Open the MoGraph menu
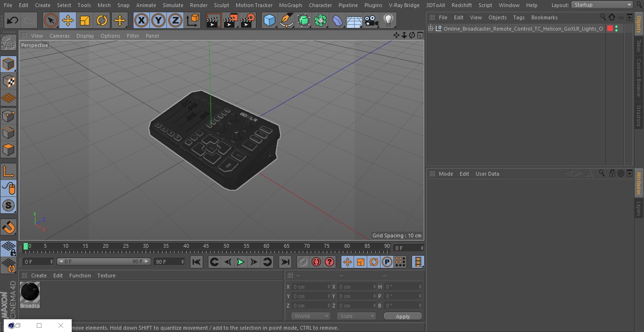This screenshot has width=644, height=332. click(290, 5)
